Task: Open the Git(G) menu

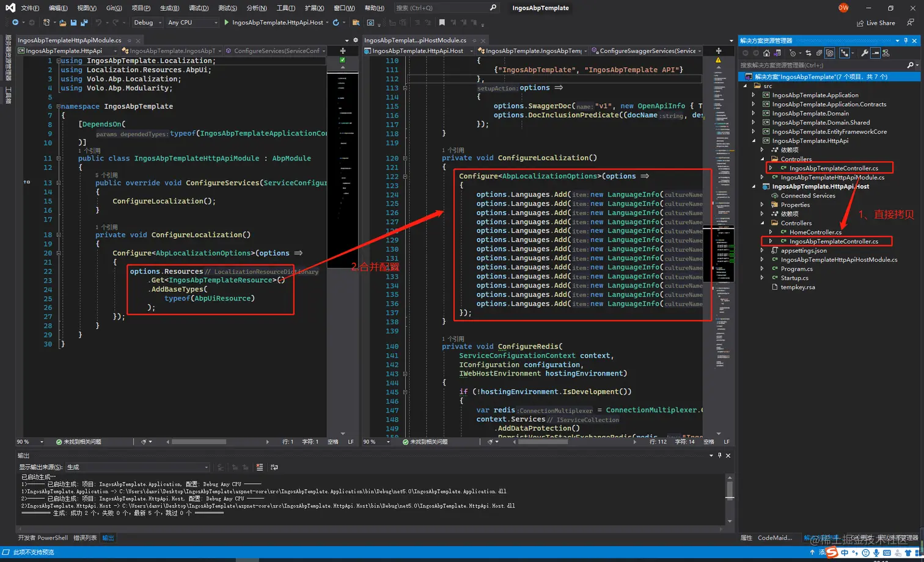Action: click(114, 8)
